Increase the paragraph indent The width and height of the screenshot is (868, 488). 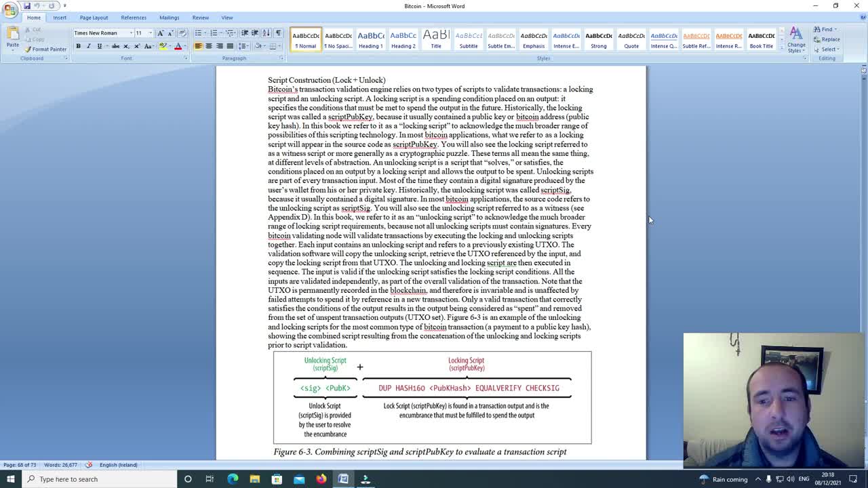[255, 33]
